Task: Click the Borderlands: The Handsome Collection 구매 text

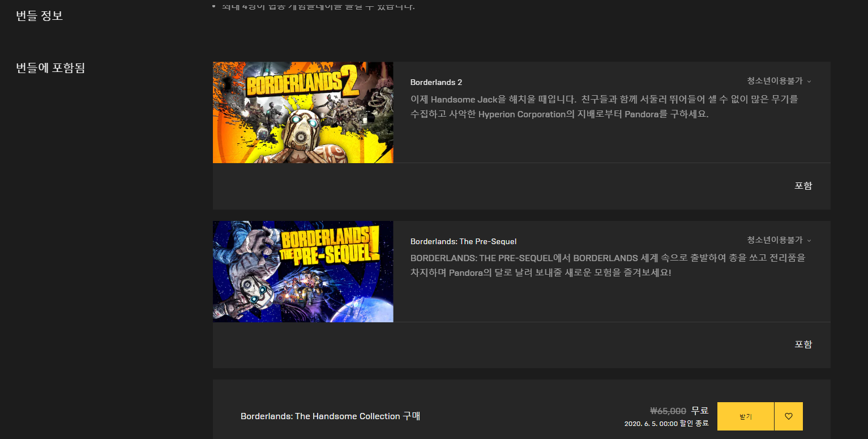Action: click(330, 416)
